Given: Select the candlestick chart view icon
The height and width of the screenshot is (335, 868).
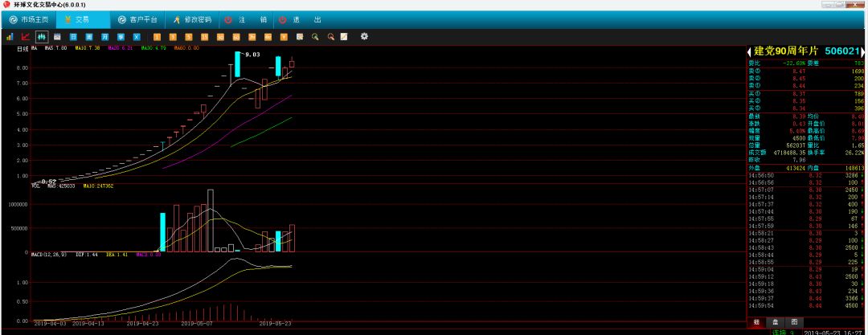Looking at the screenshot, I should click(x=42, y=36).
